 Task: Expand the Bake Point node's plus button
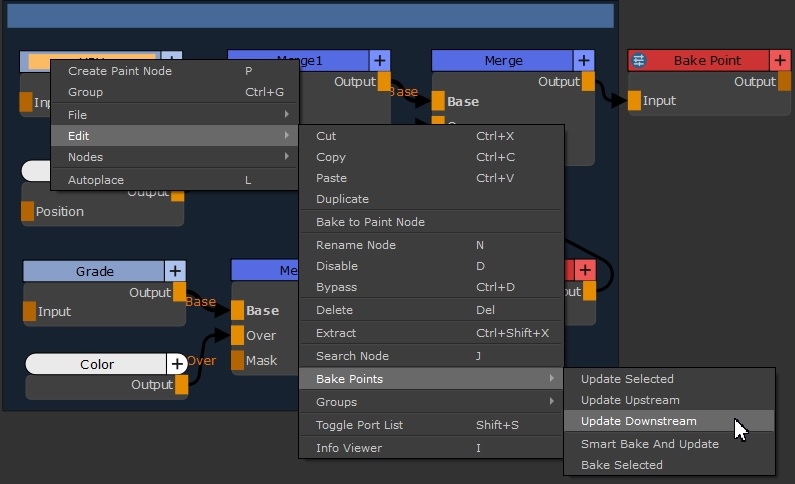point(781,61)
